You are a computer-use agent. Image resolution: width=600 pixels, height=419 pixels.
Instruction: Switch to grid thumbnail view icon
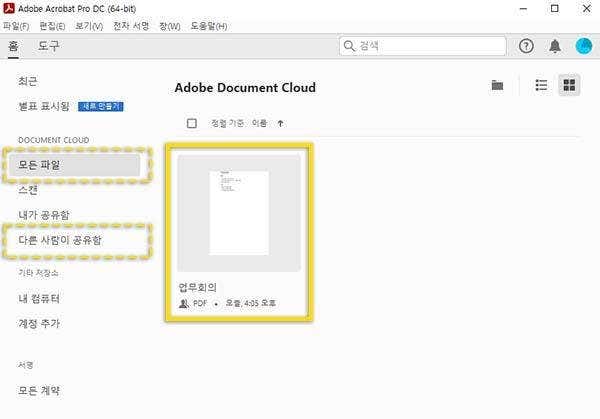coord(569,85)
